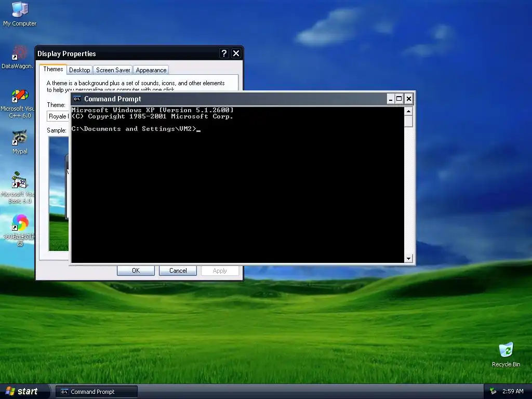Click the system tray network icon
The width and height of the screenshot is (532, 399).
pos(494,391)
